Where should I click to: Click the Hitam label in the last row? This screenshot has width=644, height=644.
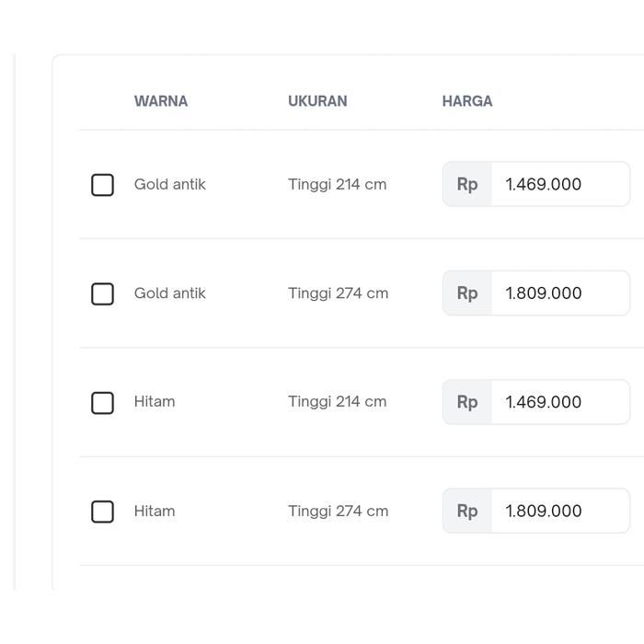pos(155,511)
